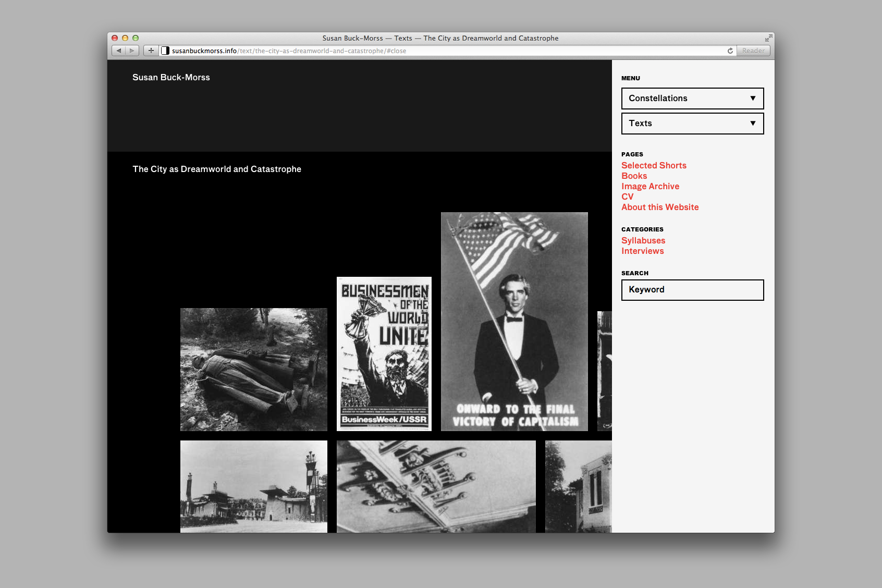
Task: Go to the Books page
Action: [634, 176]
